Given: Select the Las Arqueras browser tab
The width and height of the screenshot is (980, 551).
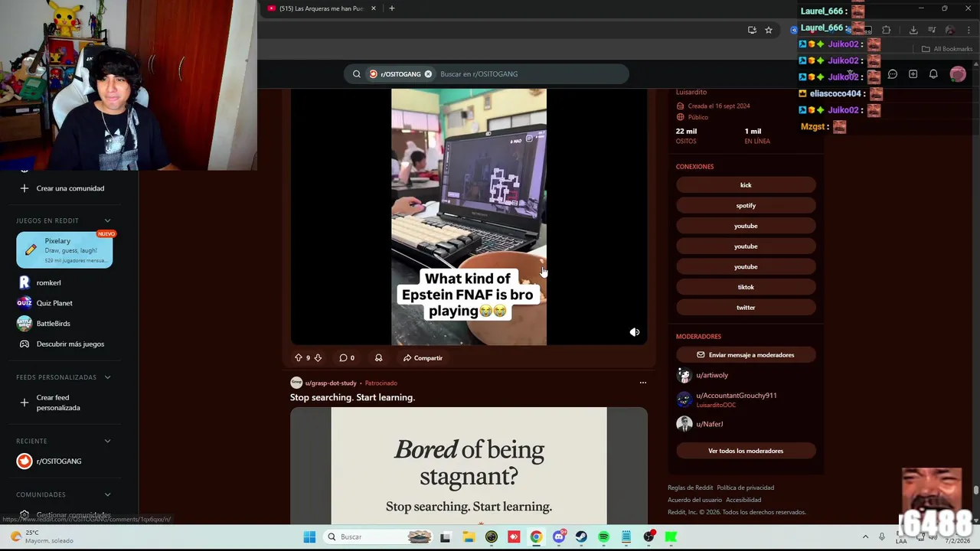Looking at the screenshot, I should coord(320,8).
